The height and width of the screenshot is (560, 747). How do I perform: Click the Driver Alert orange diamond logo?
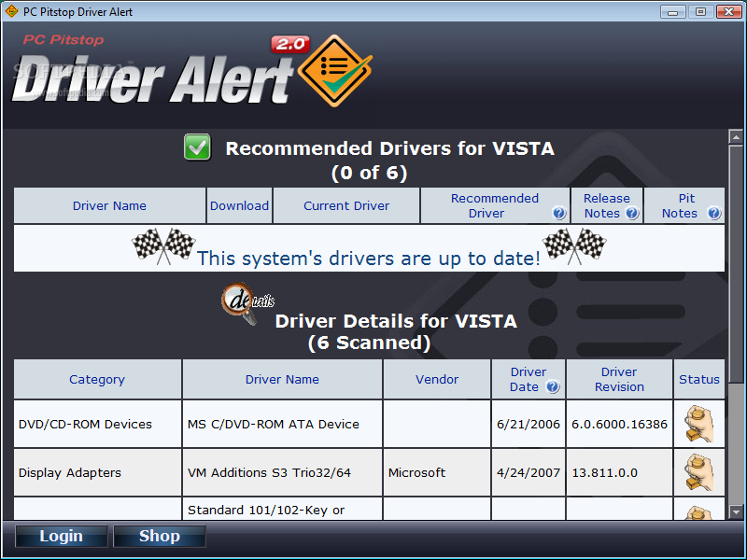tap(335, 71)
